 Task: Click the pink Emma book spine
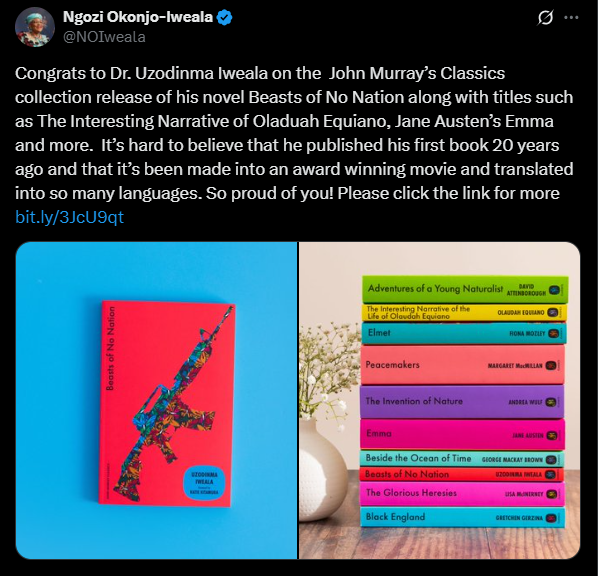pos(462,434)
